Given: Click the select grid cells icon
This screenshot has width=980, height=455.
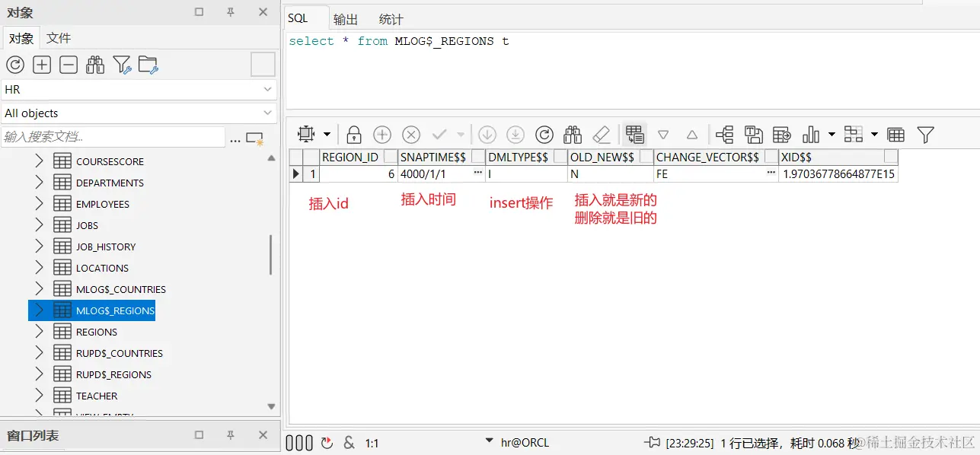Looking at the screenshot, I should pos(306,135).
